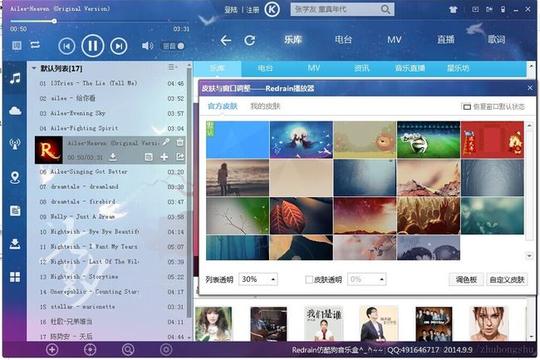Image resolution: width=540 pixels, height=360 pixels.
Task: Delete the playing song with trash icon
Action: pos(180,142)
